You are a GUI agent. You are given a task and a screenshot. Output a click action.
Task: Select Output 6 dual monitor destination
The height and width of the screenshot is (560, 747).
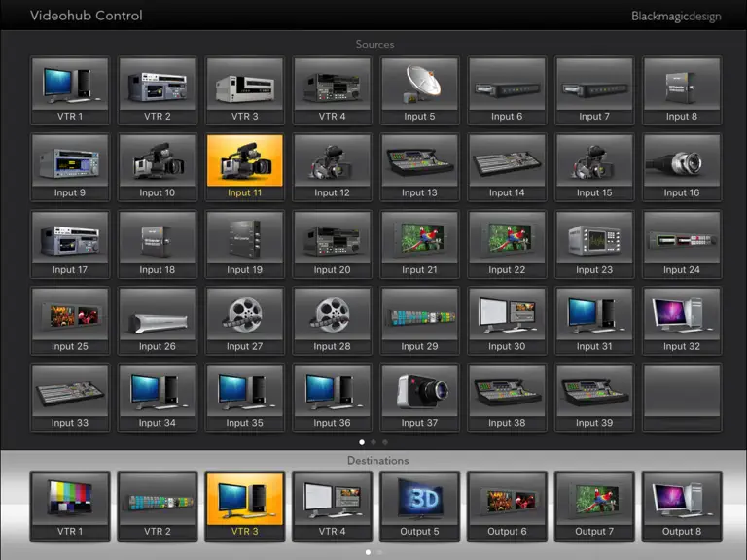point(507,507)
